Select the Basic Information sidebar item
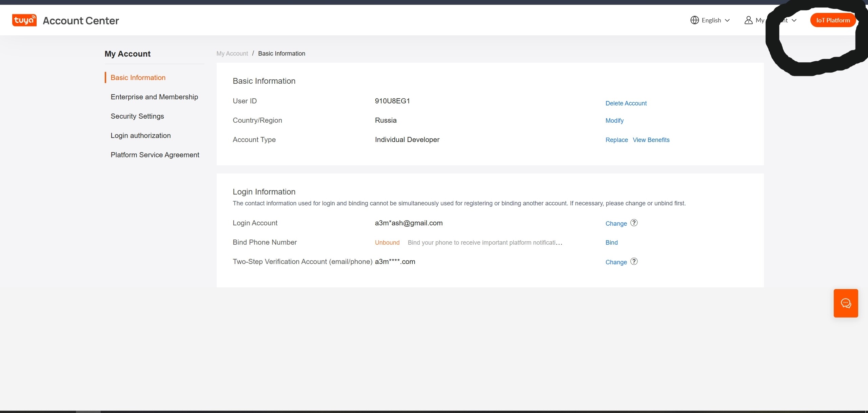Viewport: 868px width, 413px height. click(x=138, y=78)
